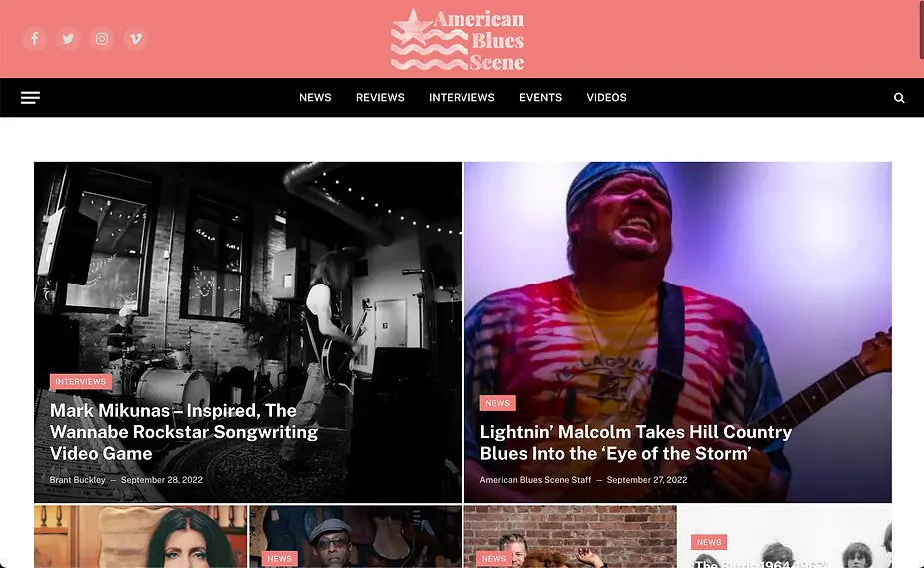Select the News tag on Lightnin' Malcolm article
The width and height of the screenshot is (924, 568).
tap(497, 403)
